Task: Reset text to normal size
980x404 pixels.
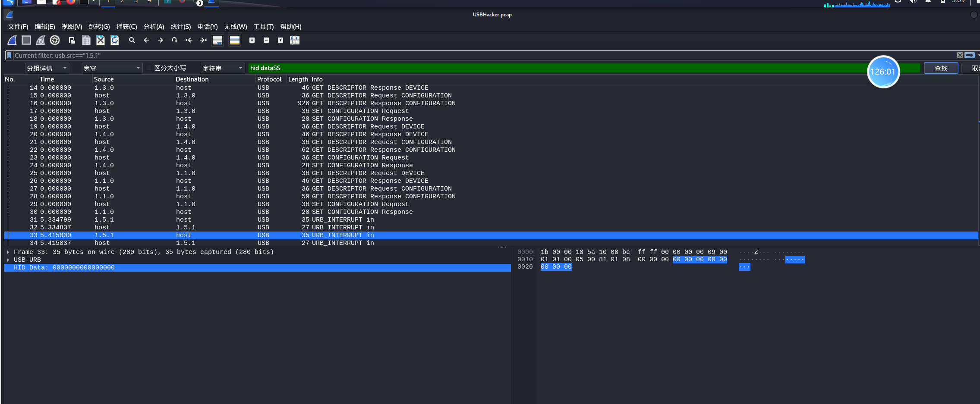Action: tap(280, 40)
